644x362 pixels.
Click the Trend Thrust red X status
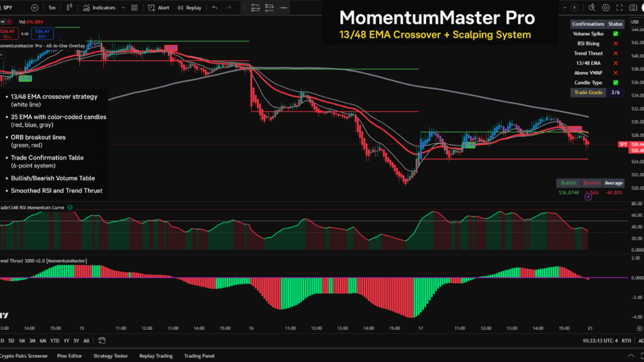[x=615, y=53]
